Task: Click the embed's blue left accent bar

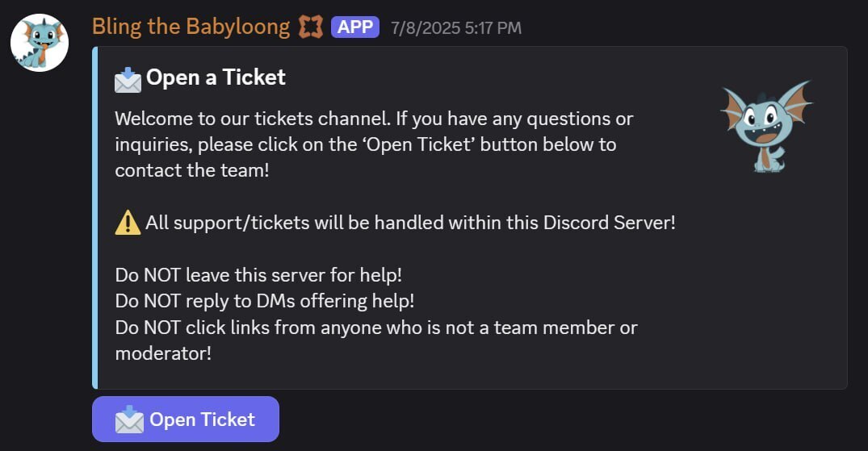Action: tap(94, 218)
